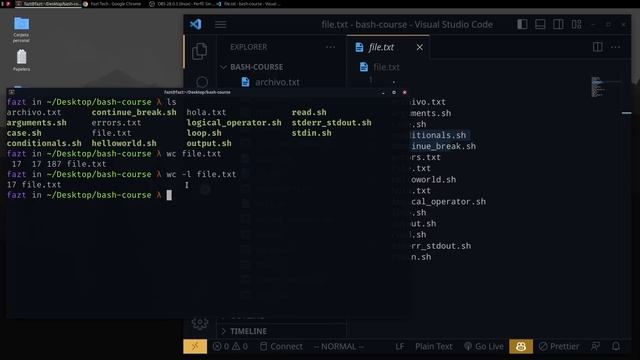Click stderr_stdout.sh in the terminal listing
This screenshot has height=360, width=640.
click(x=331, y=122)
